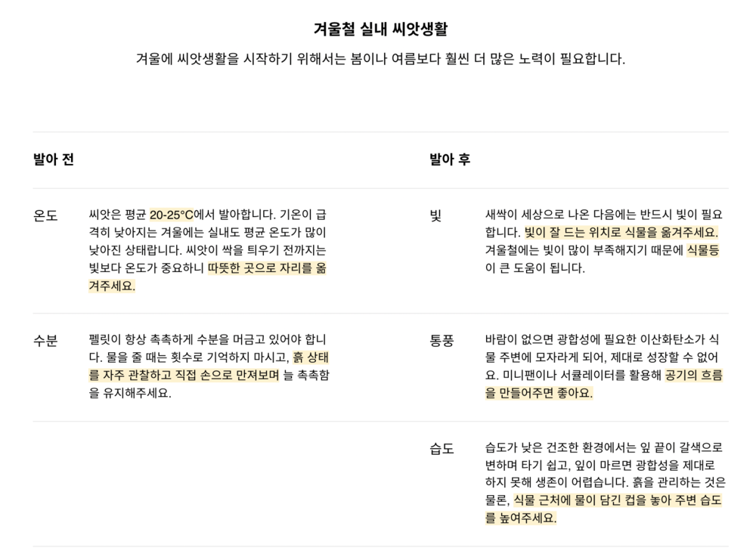Click the title 겨울철 실내 씨앗생활
This screenshot has width=756, height=560.
tap(380, 29)
